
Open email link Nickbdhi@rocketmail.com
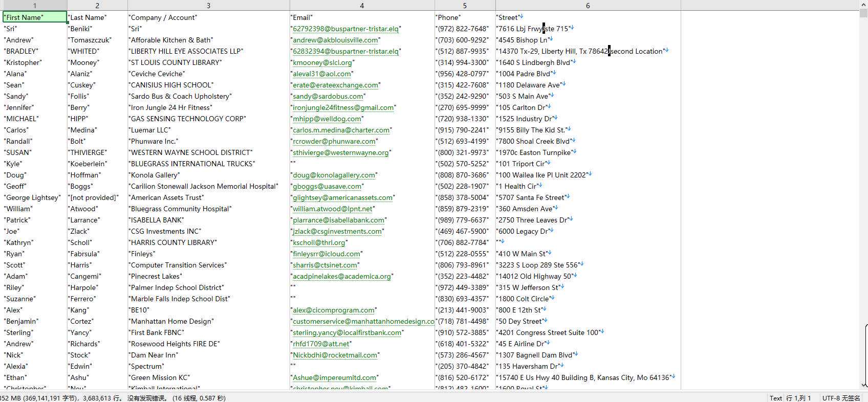(335, 355)
